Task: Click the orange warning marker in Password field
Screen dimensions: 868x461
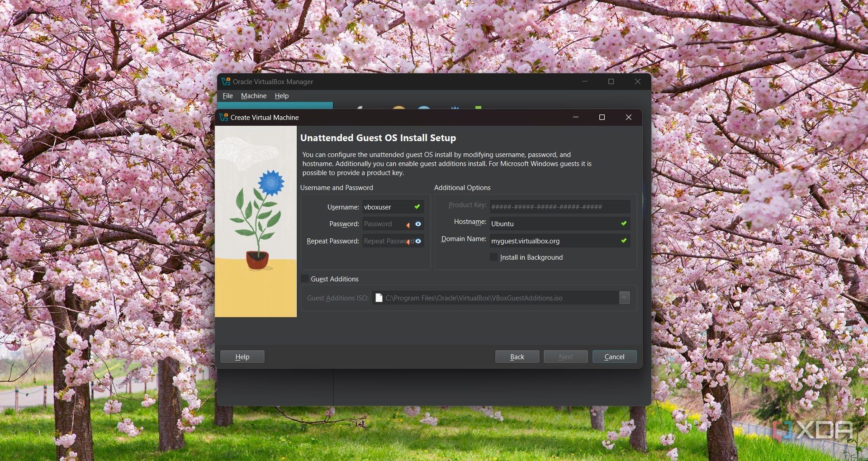Action: (x=408, y=225)
